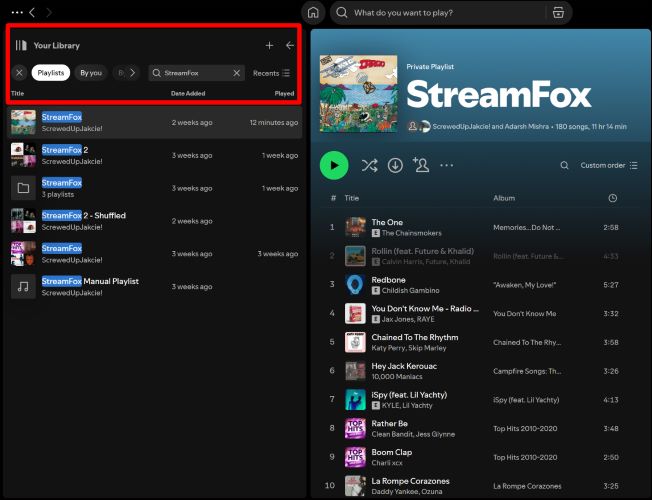Toggle shuffle for the playlist
This screenshot has height=500, width=652.
point(369,165)
